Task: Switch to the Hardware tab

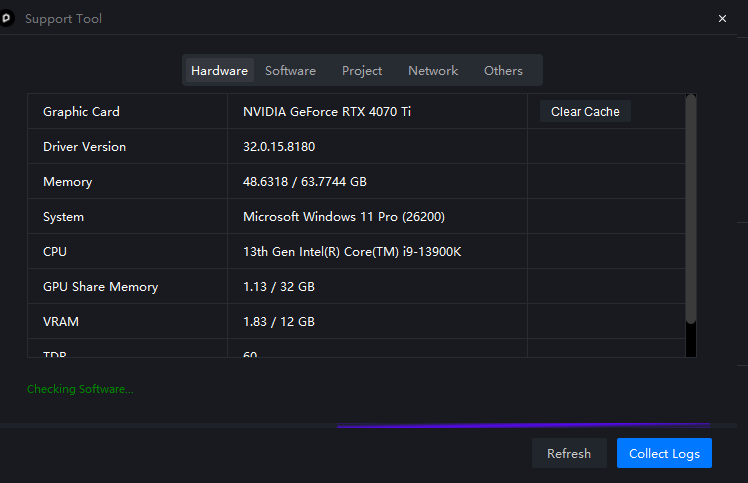Action: (x=219, y=71)
